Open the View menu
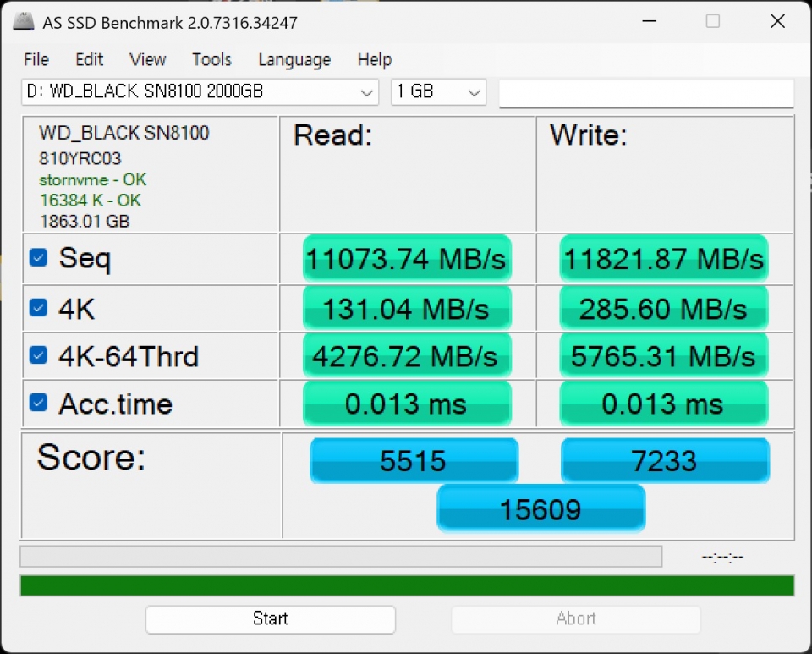Screen dimensions: 812x654 coord(147,59)
